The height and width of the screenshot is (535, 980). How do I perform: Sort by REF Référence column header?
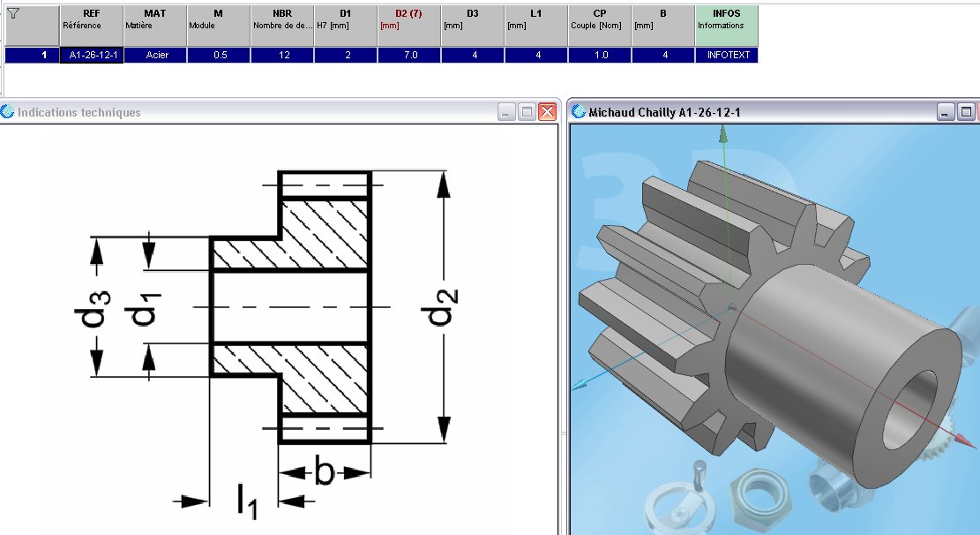tap(91, 26)
